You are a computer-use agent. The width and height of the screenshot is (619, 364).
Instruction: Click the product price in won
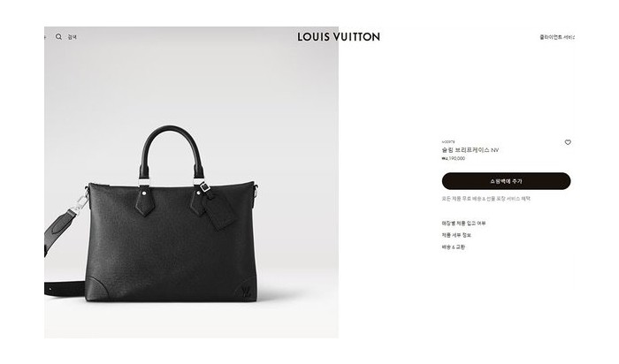(x=453, y=158)
